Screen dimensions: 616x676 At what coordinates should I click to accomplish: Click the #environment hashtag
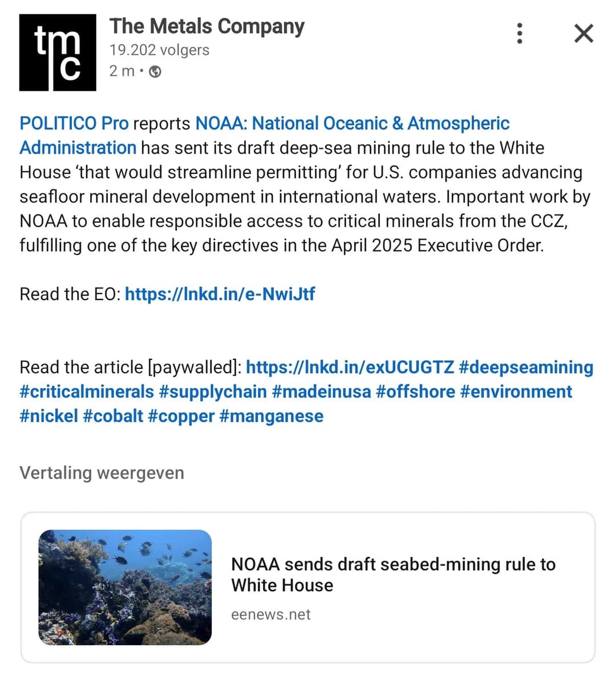pyautogui.click(x=516, y=391)
